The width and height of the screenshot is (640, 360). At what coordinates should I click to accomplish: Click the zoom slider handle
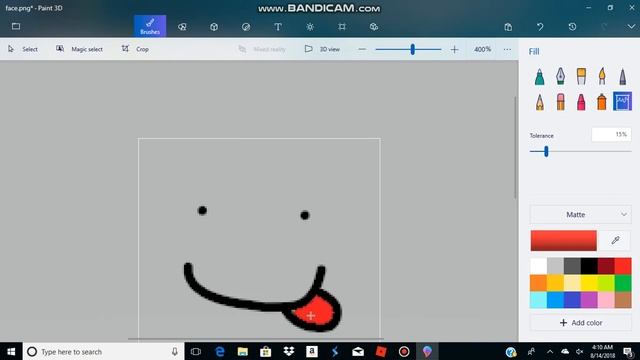(x=413, y=49)
